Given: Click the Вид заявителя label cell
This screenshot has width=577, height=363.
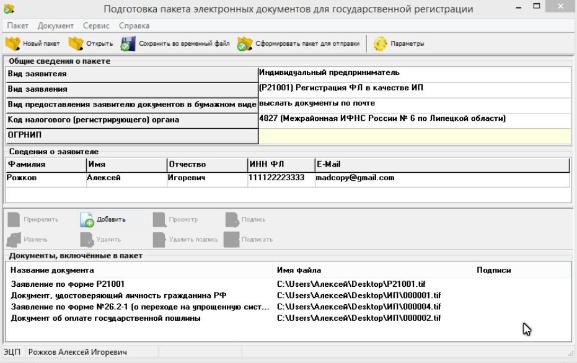Looking at the screenshot, I should [132, 74].
